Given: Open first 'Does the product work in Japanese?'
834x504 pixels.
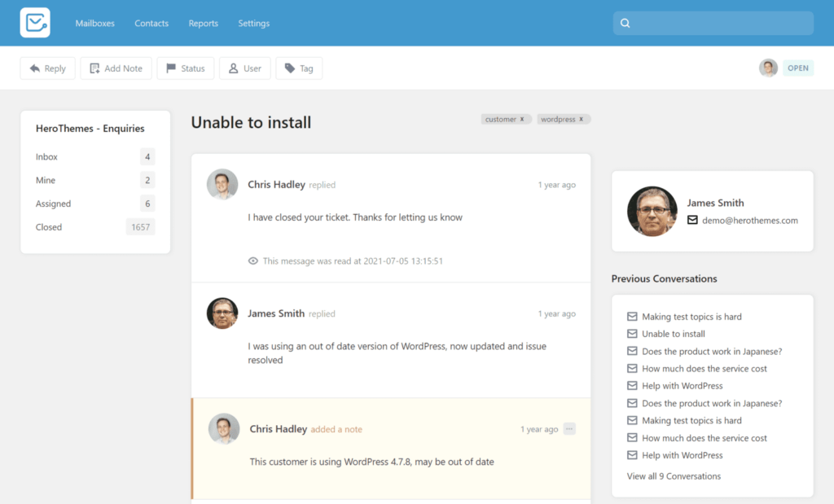Looking at the screenshot, I should coord(712,352).
